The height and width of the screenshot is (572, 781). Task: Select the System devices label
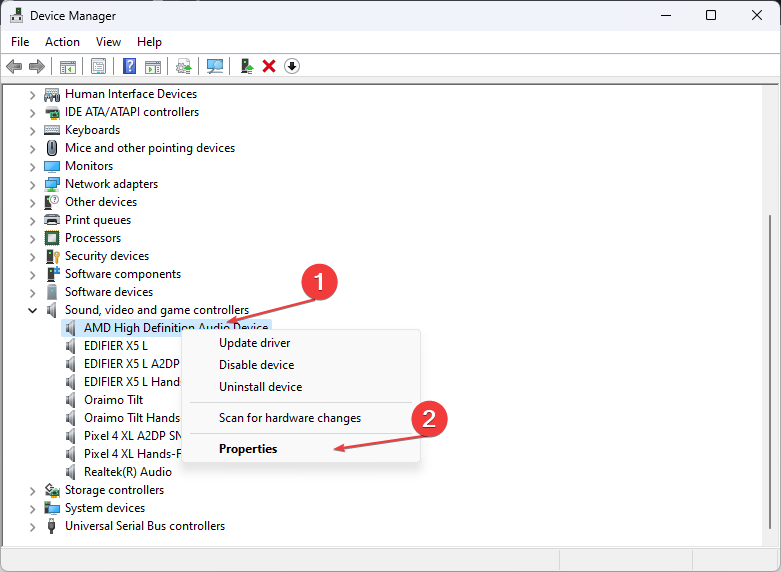105,508
